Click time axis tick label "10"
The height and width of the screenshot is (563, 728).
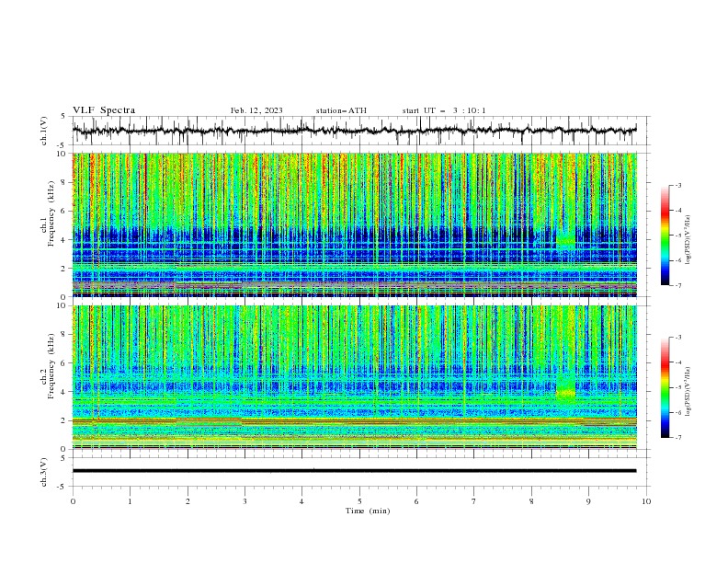pyautogui.click(x=646, y=501)
